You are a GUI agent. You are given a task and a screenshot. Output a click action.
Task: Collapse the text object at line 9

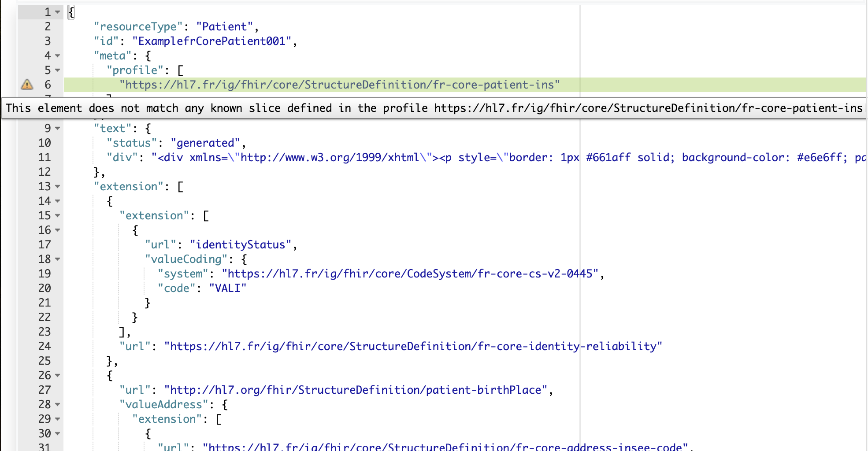(58, 129)
